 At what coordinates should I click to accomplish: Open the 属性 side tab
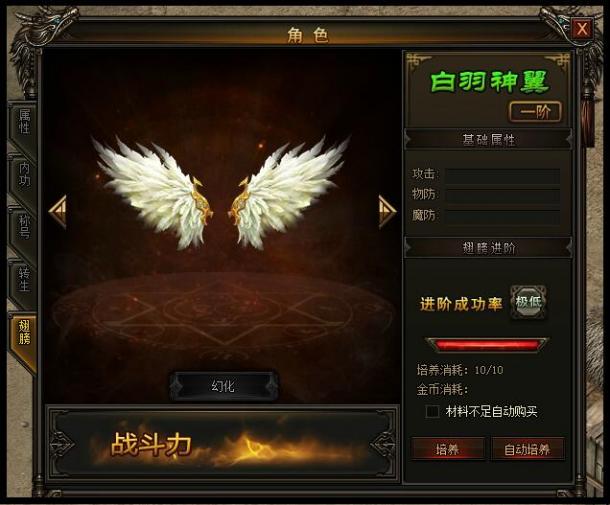[x=24, y=122]
